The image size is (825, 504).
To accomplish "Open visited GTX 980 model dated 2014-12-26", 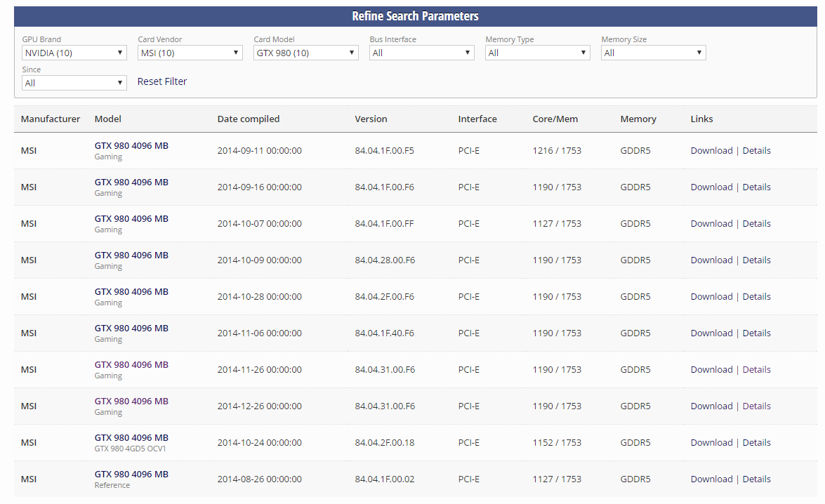I will (131, 401).
